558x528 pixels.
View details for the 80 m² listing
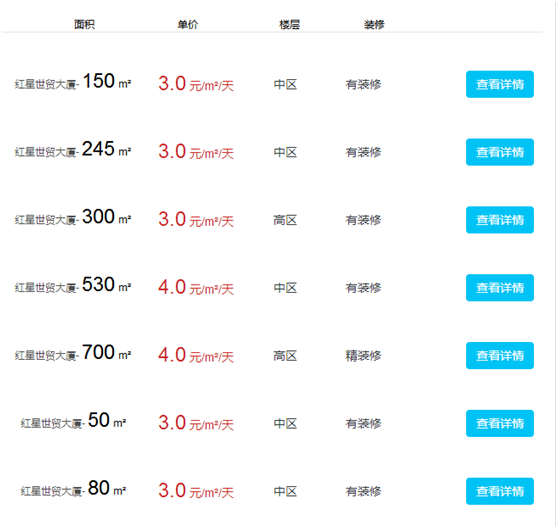pos(500,491)
